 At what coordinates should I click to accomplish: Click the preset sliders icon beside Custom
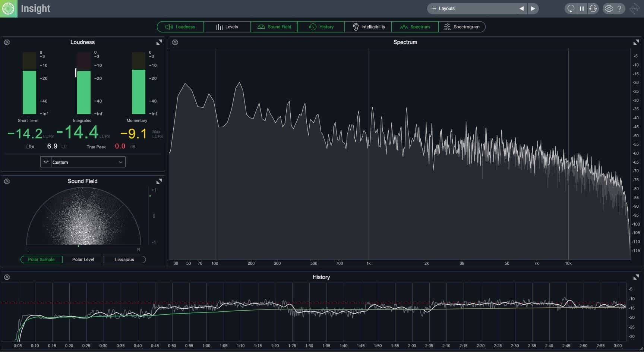click(x=46, y=162)
